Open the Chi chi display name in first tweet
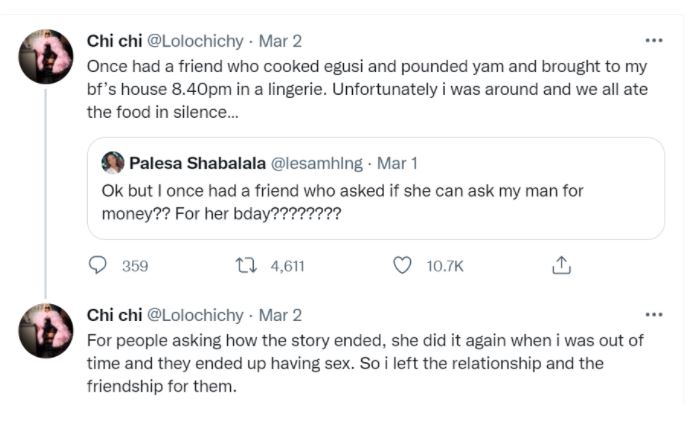Image resolution: width=686 pixels, height=435 pixels. point(113,41)
